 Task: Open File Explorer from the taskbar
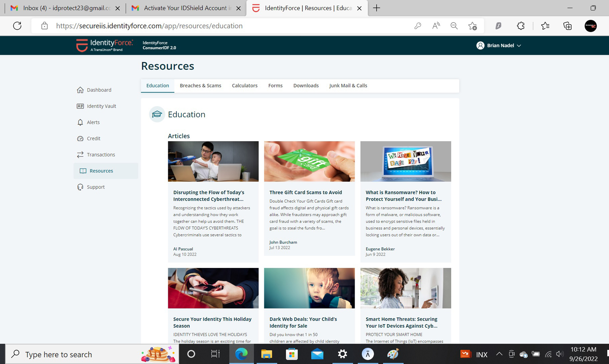(x=266, y=354)
